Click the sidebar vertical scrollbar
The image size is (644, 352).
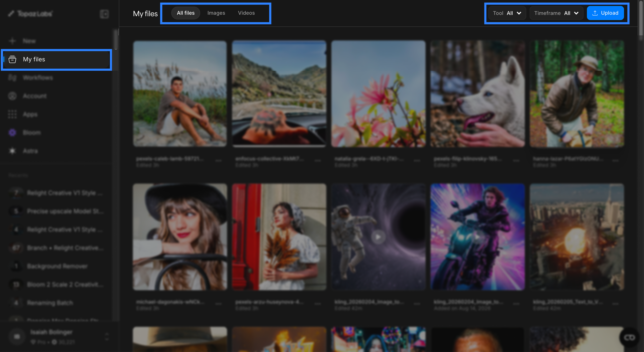(x=115, y=40)
